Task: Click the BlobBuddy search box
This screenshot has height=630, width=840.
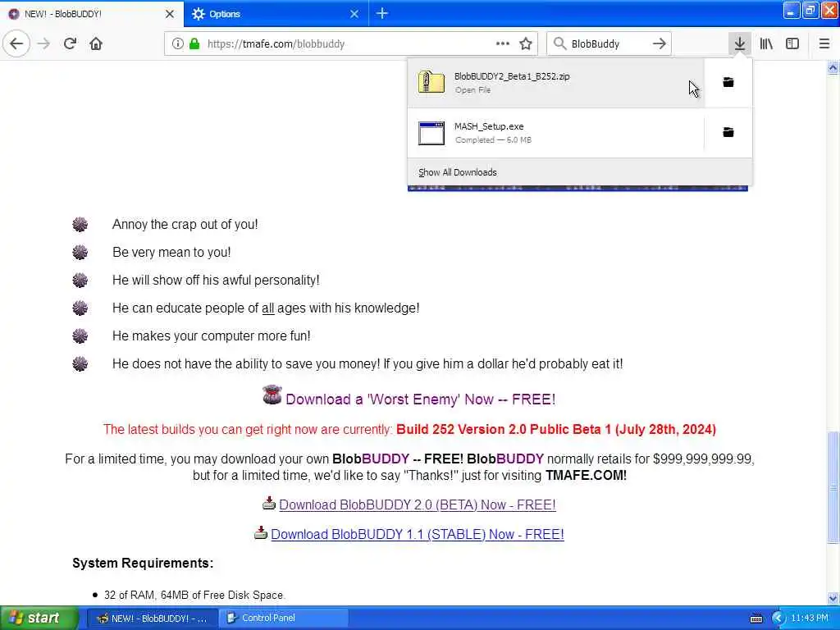Action: point(608,44)
